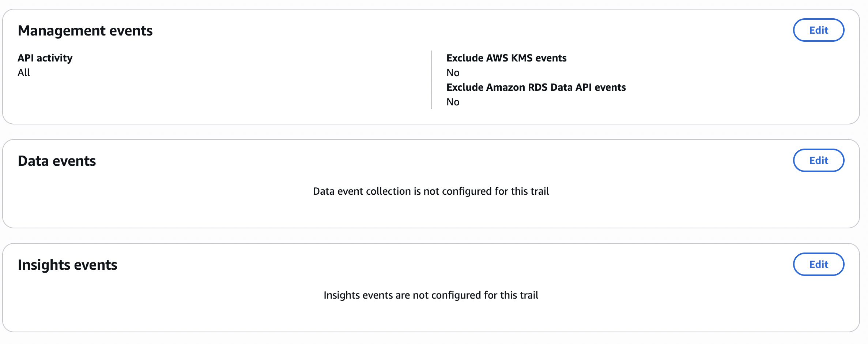Select the Insights events heading

pos(67,265)
